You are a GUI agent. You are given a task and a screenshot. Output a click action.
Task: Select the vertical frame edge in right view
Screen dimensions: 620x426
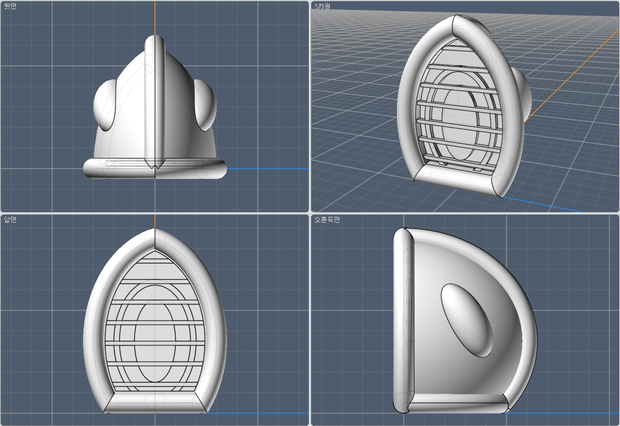coord(403,320)
